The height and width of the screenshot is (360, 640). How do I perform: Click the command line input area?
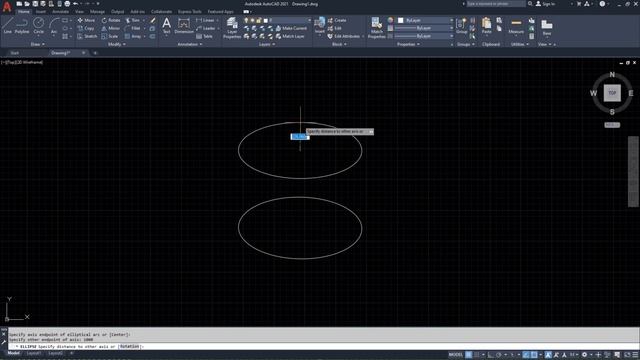pyautogui.click(x=322, y=347)
